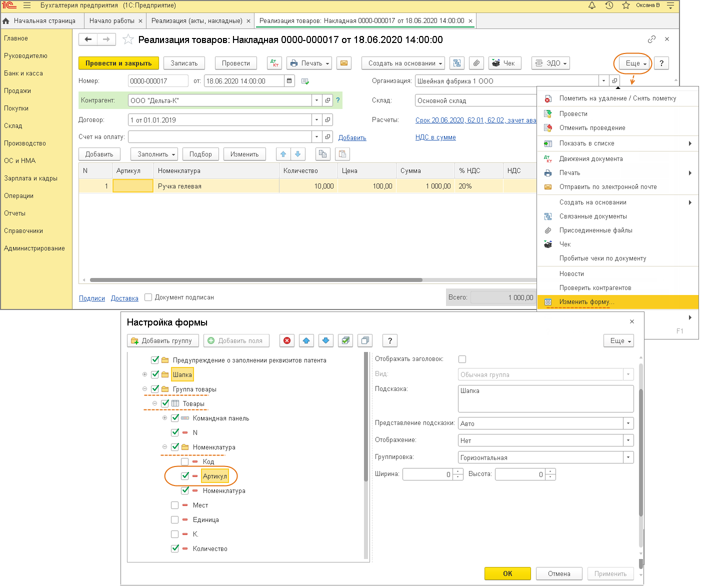
Task: Click the НДС в сумме link
Action: [435, 137]
